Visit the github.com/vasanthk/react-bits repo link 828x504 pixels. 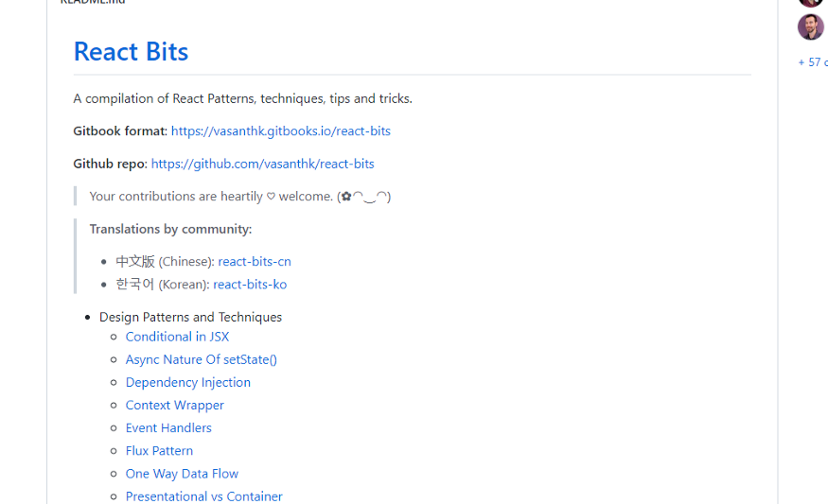pos(262,164)
